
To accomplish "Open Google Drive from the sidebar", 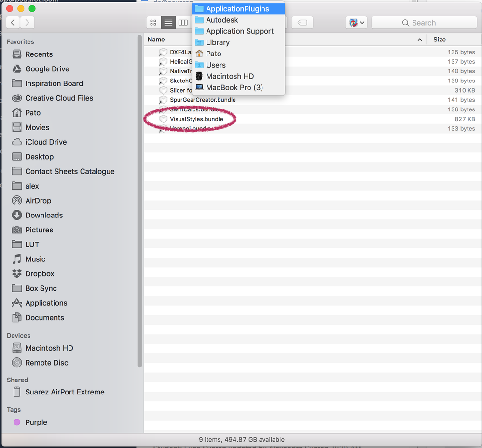I will 40,69.
